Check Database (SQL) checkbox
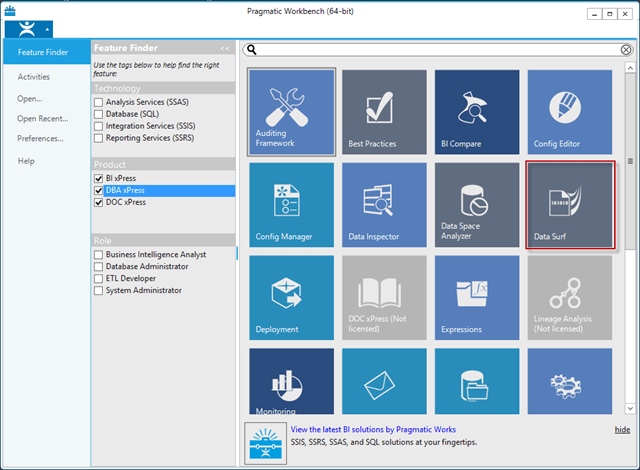Screen dimensions: 640x470 tap(98, 114)
